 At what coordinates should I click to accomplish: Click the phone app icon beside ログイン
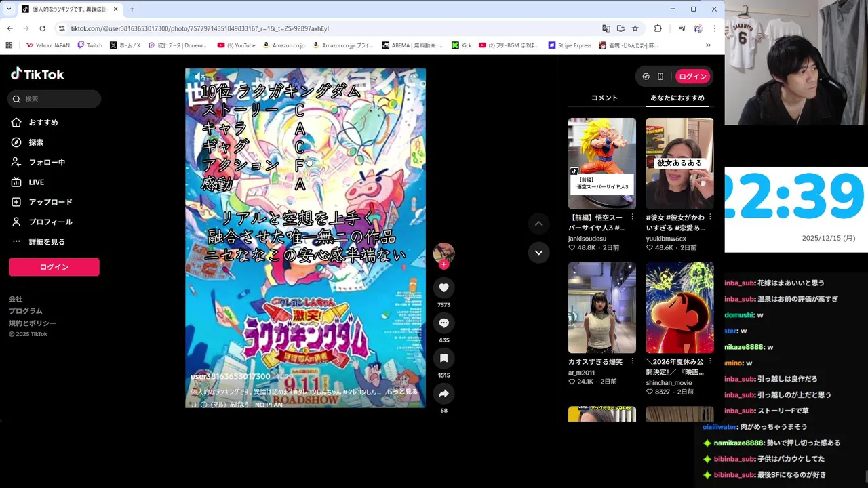click(x=660, y=77)
